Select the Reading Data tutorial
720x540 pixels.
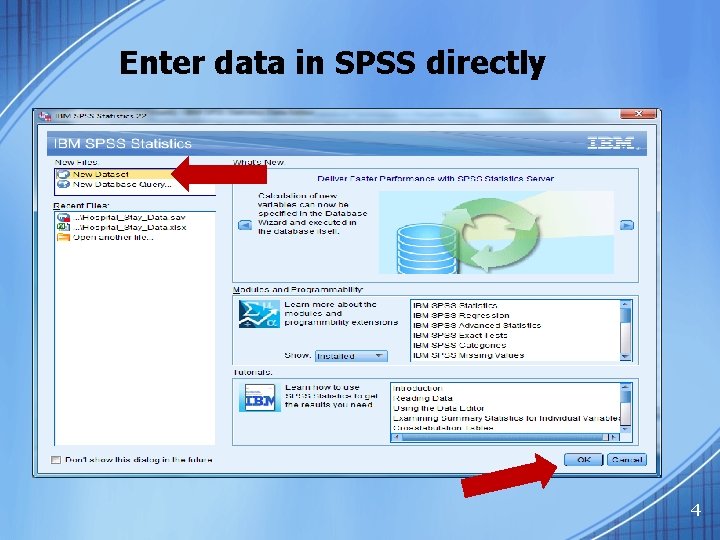[x=422, y=399]
